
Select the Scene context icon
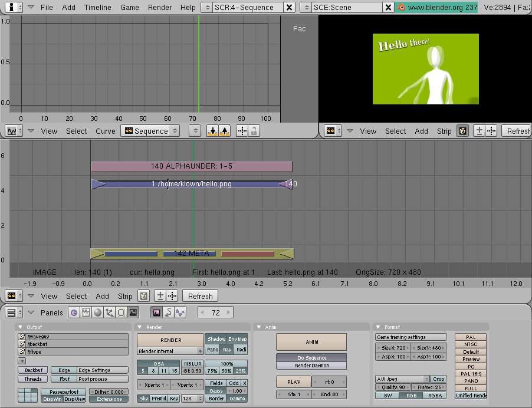click(x=133, y=312)
